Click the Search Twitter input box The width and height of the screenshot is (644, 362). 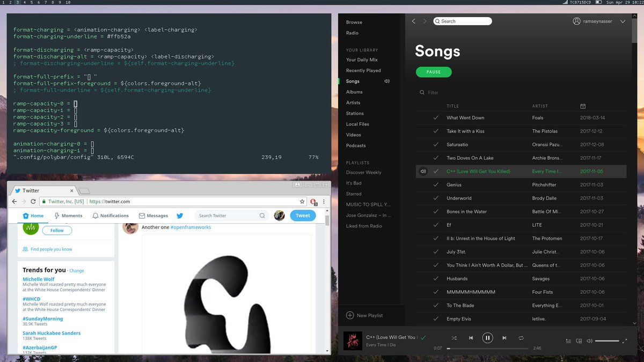231,216
